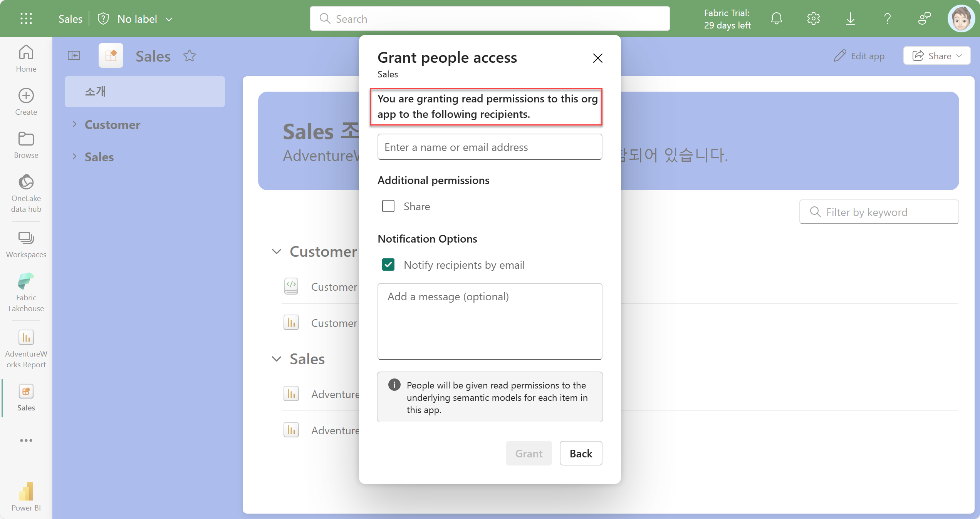Close the Grant people access dialog
This screenshot has height=519, width=980.
click(598, 58)
